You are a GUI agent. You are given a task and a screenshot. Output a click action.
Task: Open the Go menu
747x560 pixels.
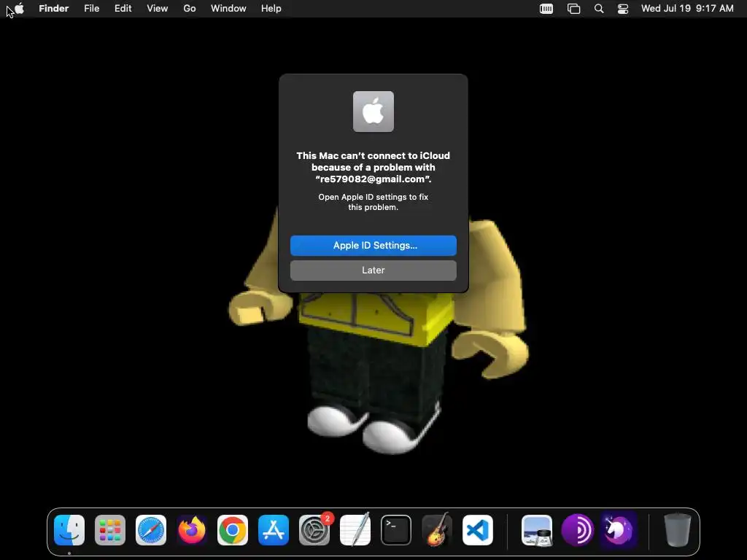[190, 9]
